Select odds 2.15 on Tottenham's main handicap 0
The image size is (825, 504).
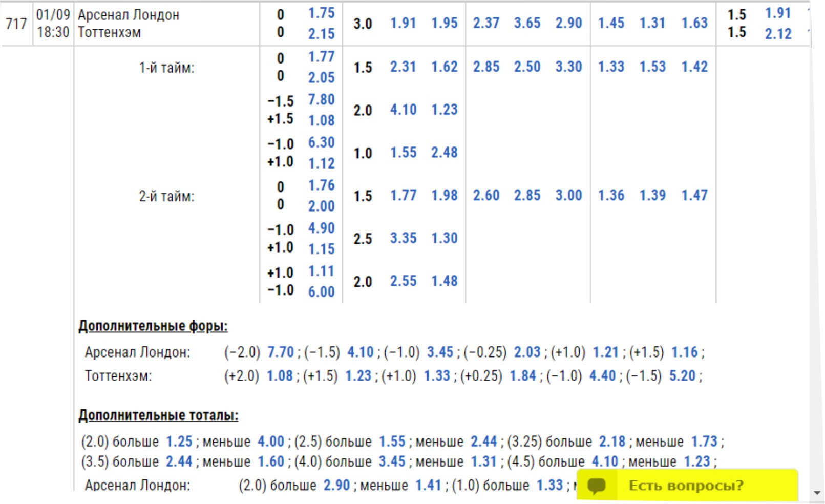pos(321,34)
